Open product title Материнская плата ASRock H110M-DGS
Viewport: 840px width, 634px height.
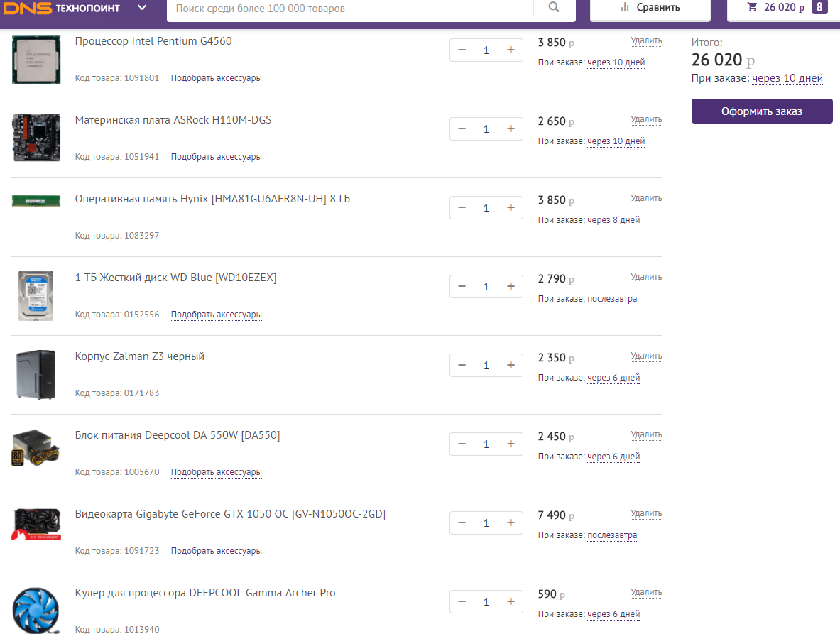pyautogui.click(x=173, y=120)
